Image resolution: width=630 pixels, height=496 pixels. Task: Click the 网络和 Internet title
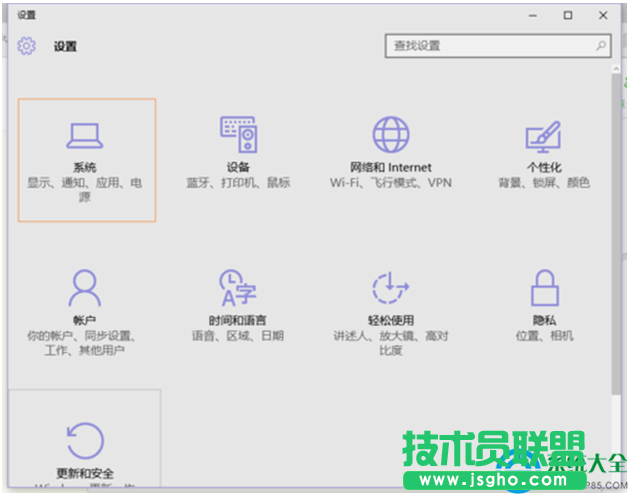391,167
